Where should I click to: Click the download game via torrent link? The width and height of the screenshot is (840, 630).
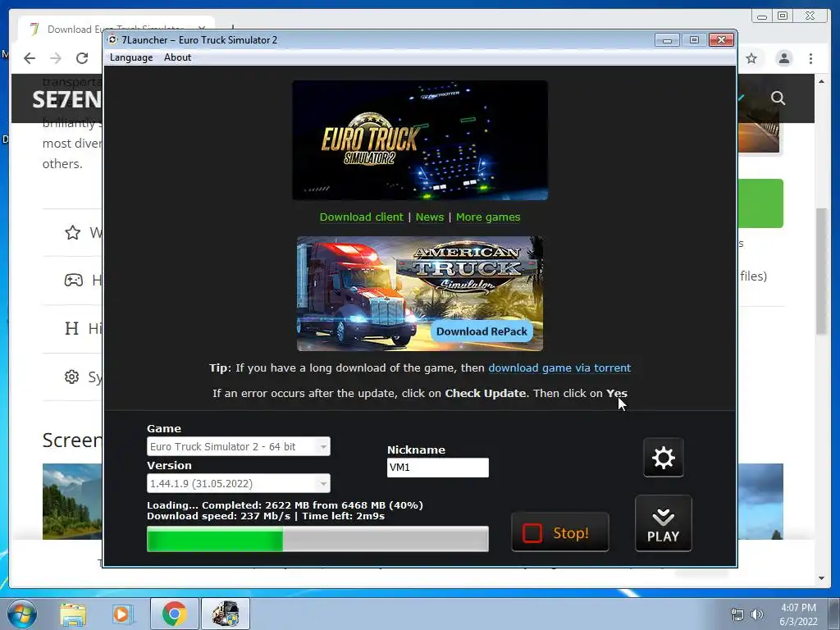559,368
